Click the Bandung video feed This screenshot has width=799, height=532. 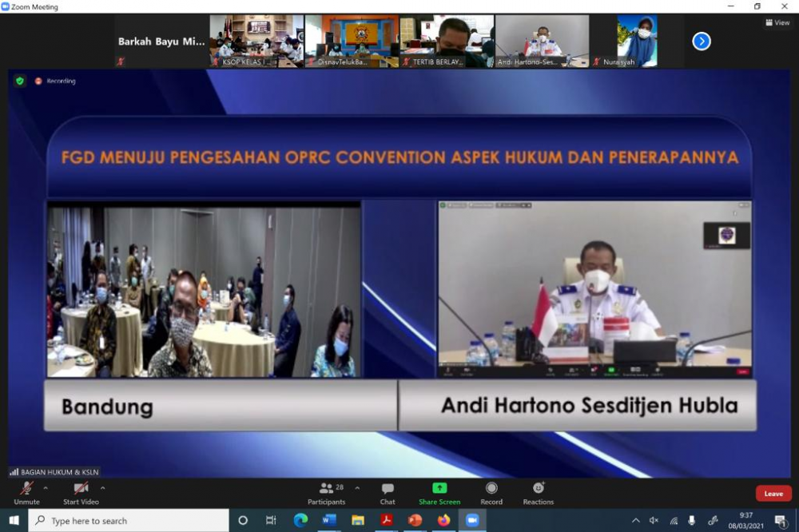(x=204, y=289)
